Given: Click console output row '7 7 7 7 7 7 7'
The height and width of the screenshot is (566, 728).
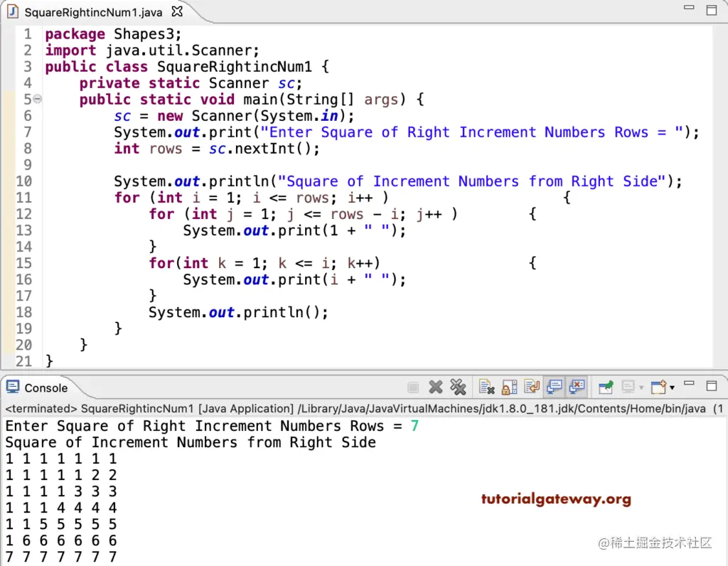Looking at the screenshot, I should click(61, 557).
